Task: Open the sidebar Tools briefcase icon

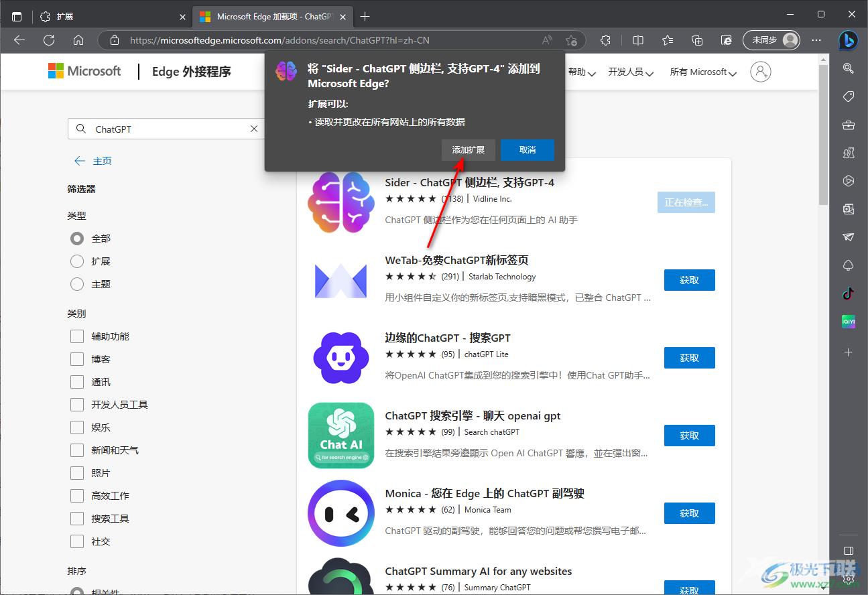Action: [x=848, y=125]
